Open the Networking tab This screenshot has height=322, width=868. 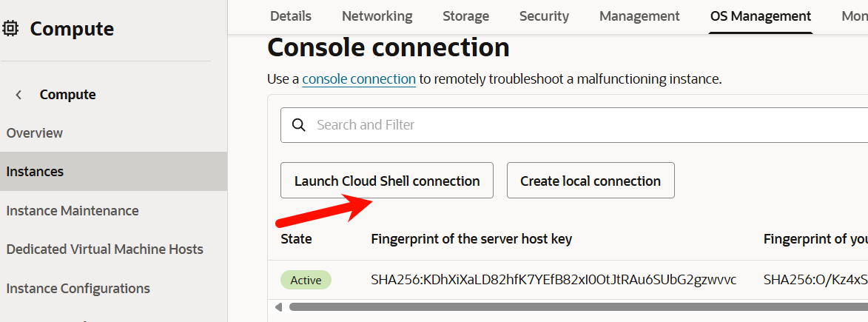377,16
